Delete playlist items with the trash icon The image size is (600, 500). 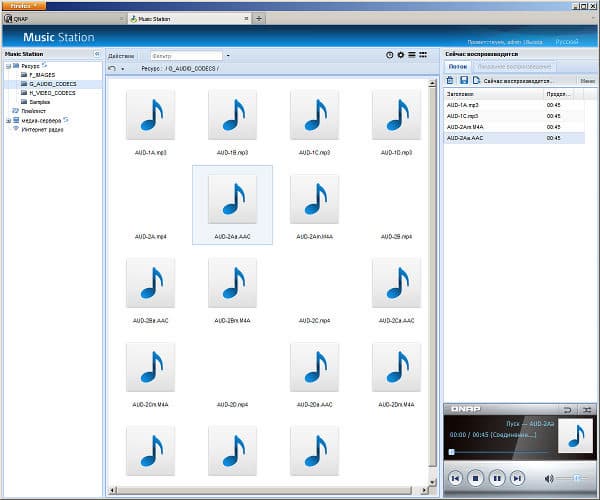450,80
